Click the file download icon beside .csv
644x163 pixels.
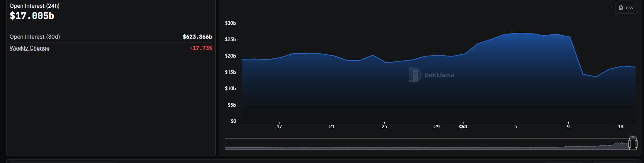coord(621,8)
